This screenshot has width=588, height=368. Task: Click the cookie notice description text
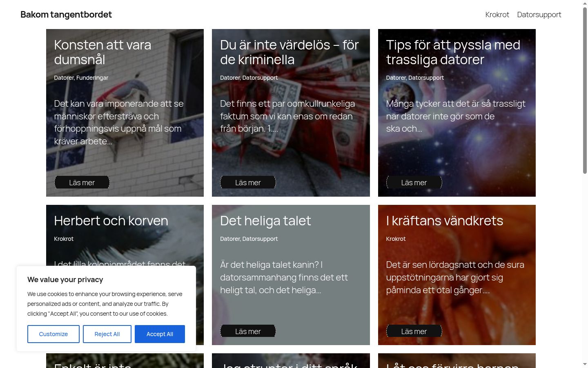pos(105,304)
